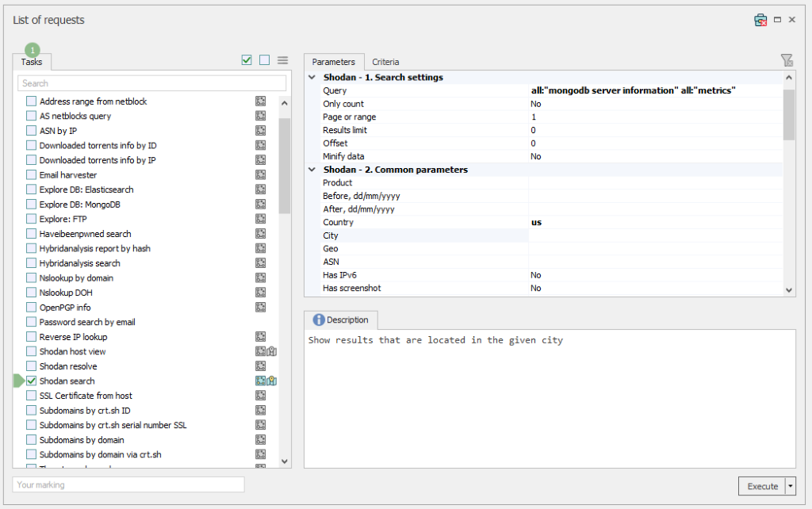Tick the Explore DB: MongoDB checkbox
Viewport: 812px width, 509px height.
(x=32, y=204)
